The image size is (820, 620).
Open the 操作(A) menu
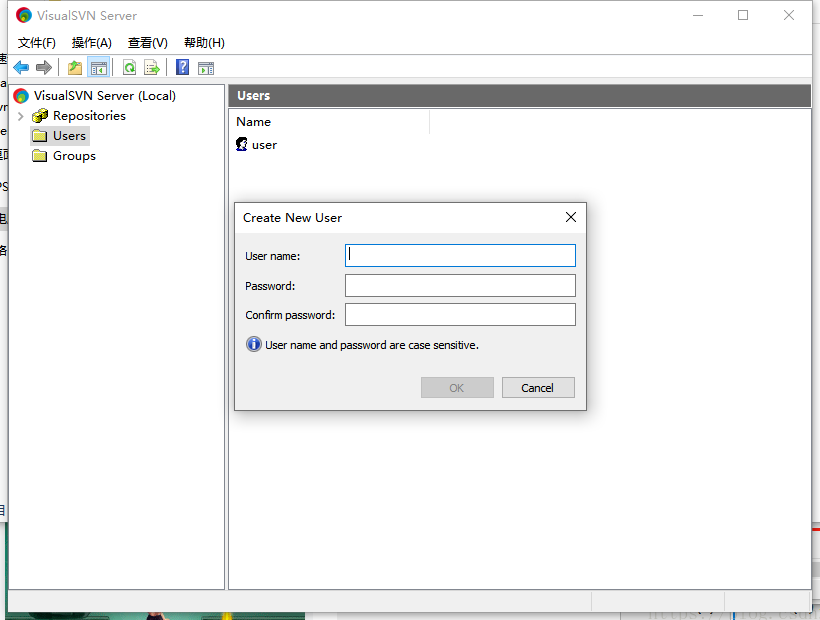[x=92, y=43]
